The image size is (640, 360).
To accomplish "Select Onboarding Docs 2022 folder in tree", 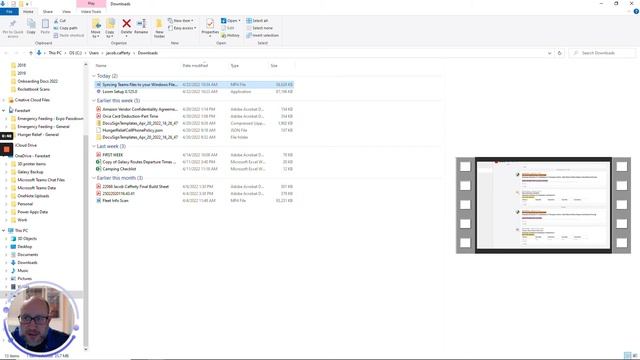I will 38,81.
